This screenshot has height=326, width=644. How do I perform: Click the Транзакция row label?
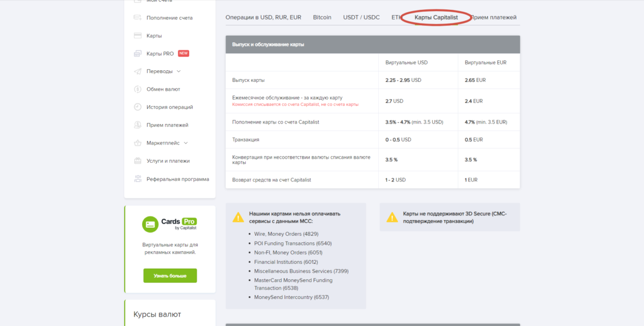tap(246, 140)
